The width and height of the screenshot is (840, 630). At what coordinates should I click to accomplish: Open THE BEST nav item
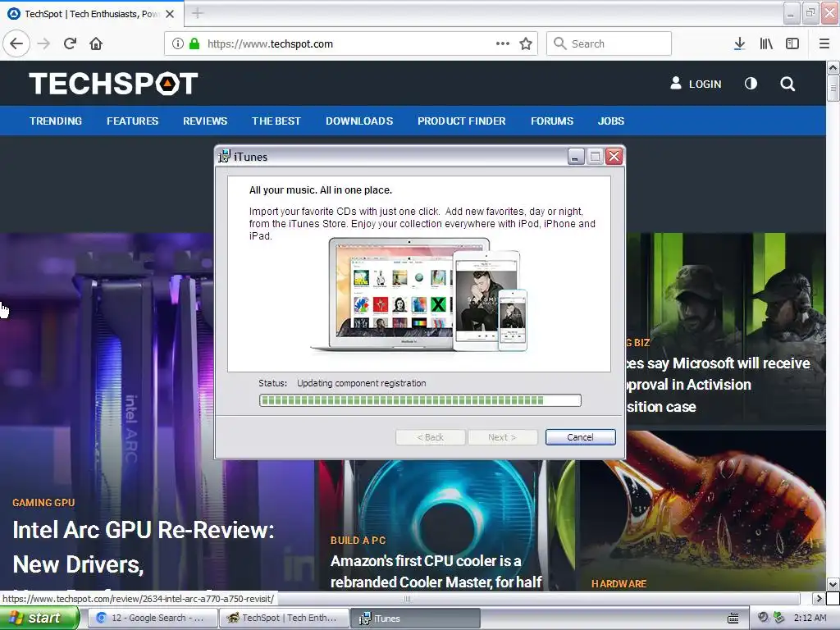(x=276, y=121)
